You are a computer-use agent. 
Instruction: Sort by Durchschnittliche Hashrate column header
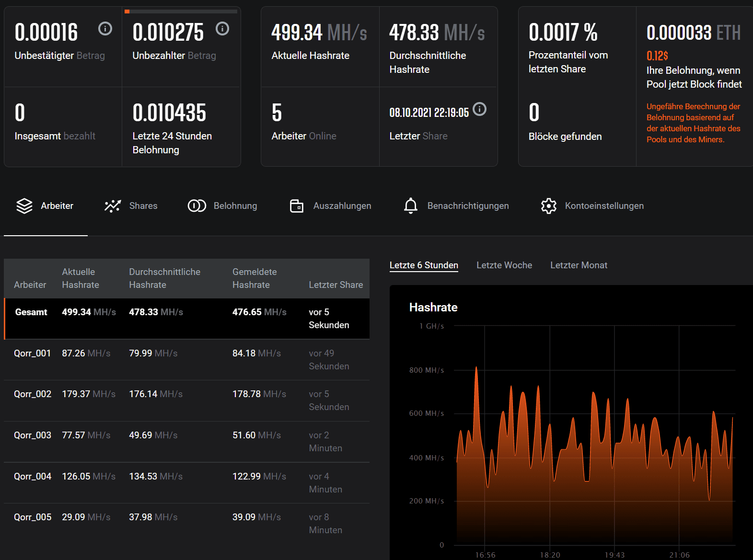tap(164, 278)
